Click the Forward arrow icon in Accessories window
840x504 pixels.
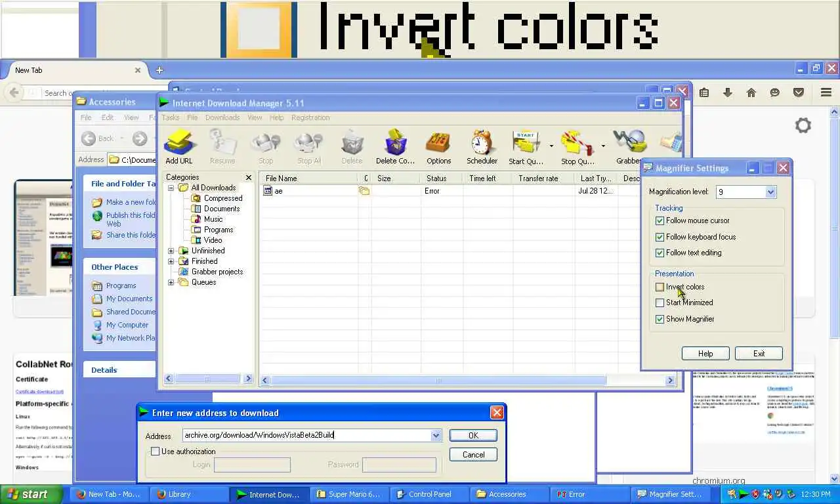[x=140, y=138]
